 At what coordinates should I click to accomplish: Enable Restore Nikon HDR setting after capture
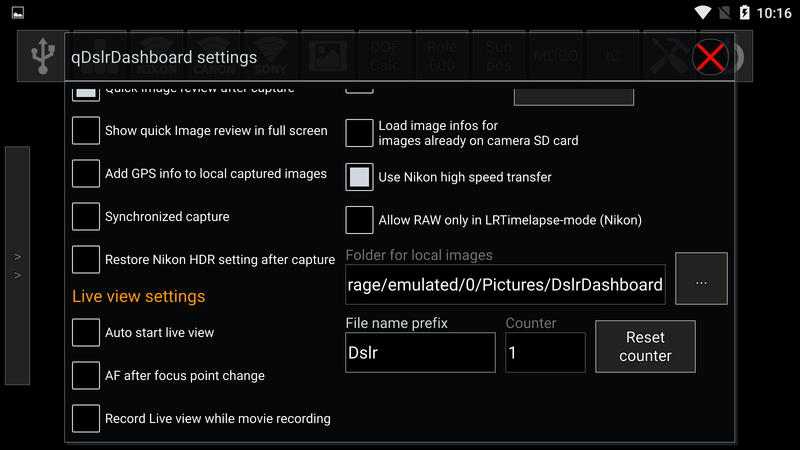click(x=86, y=260)
